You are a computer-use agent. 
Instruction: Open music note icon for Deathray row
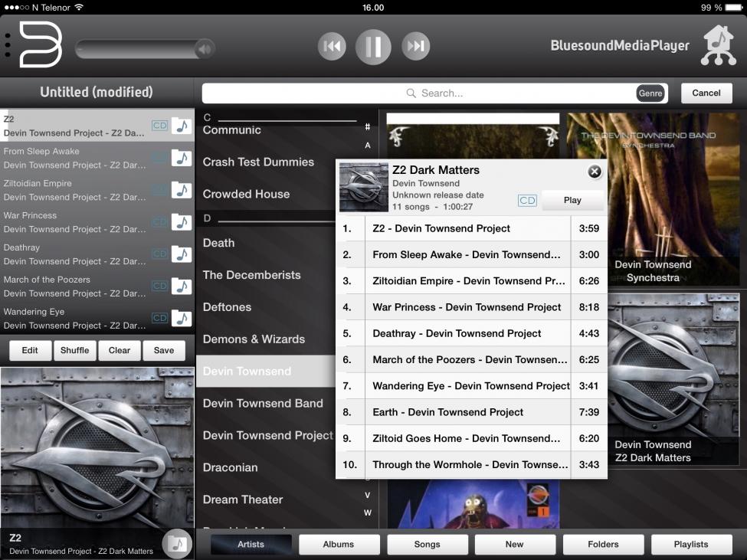pyautogui.click(x=182, y=254)
